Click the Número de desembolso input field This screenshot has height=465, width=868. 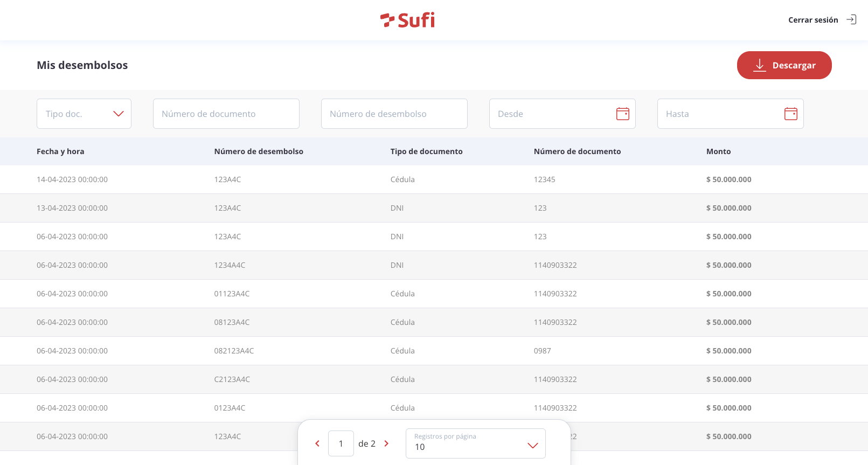(x=394, y=114)
